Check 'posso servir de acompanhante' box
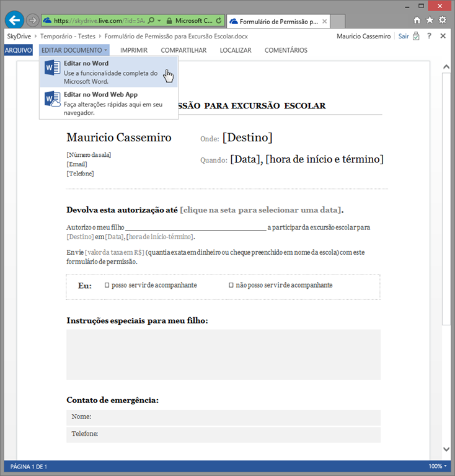 click(x=107, y=285)
